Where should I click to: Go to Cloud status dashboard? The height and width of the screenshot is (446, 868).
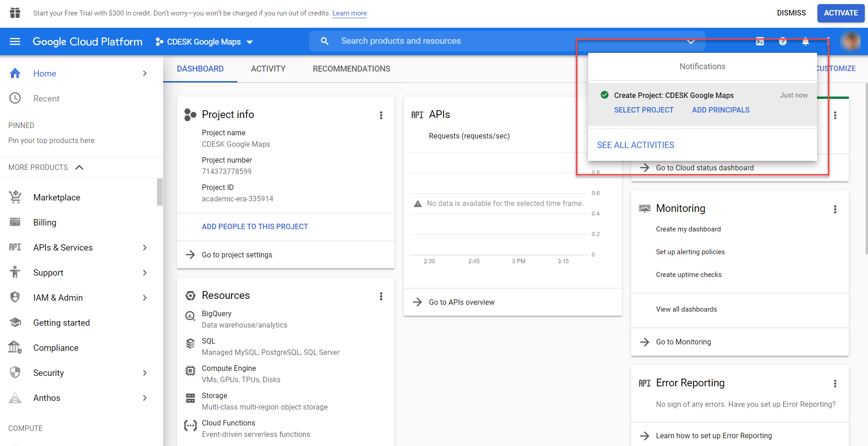(704, 168)
